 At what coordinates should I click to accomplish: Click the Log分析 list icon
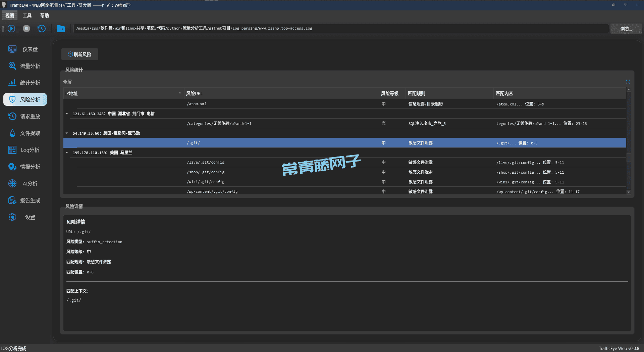[12, 150]
